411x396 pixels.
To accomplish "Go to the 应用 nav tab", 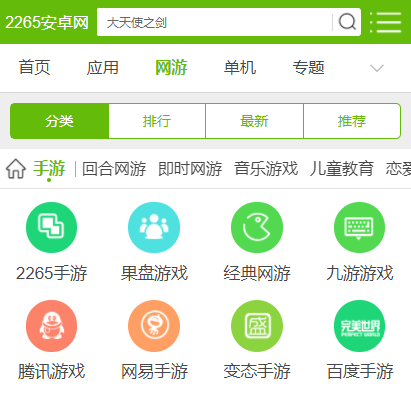I will tap(103, 68).
